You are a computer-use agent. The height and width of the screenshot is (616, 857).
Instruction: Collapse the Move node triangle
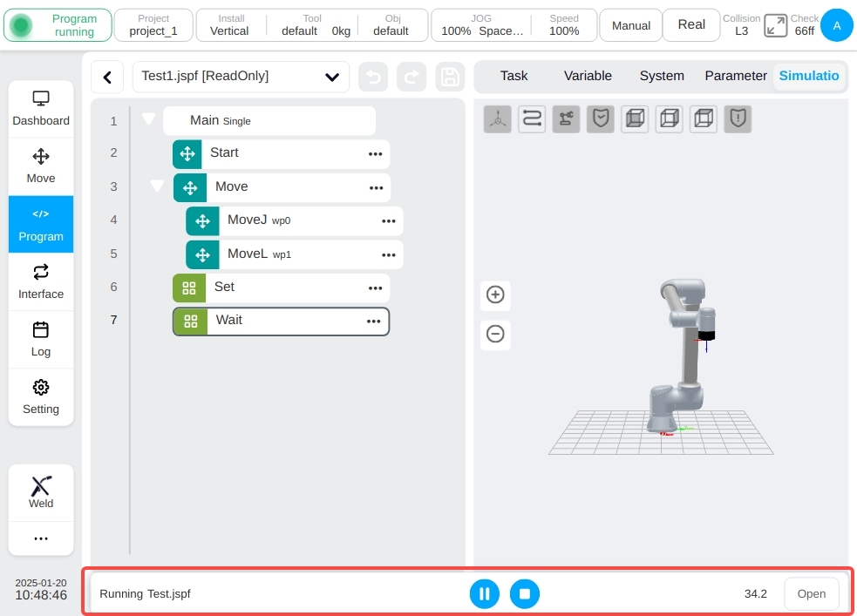tap(158, 186)
